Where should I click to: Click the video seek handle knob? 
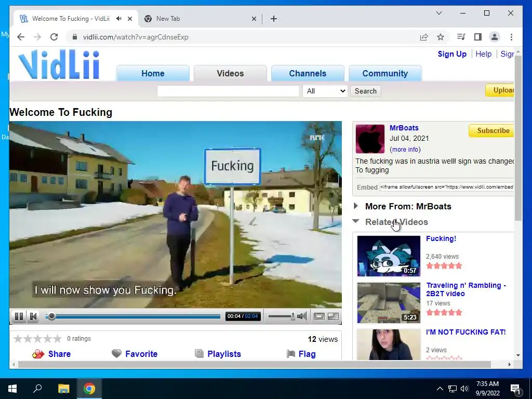coord(51,316)
